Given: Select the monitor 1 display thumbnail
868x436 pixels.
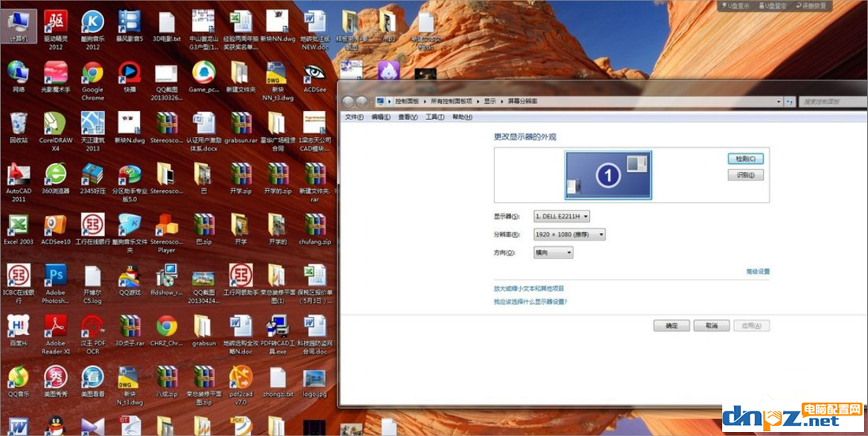Looking at the screenshot, I should tap(608, 175).
